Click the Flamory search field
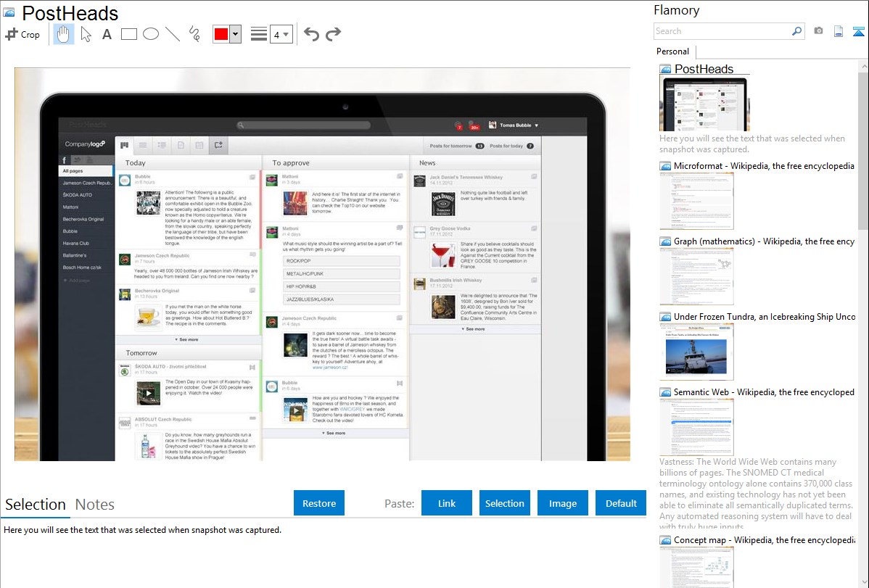869x588 pixels. tap(722, 31)
